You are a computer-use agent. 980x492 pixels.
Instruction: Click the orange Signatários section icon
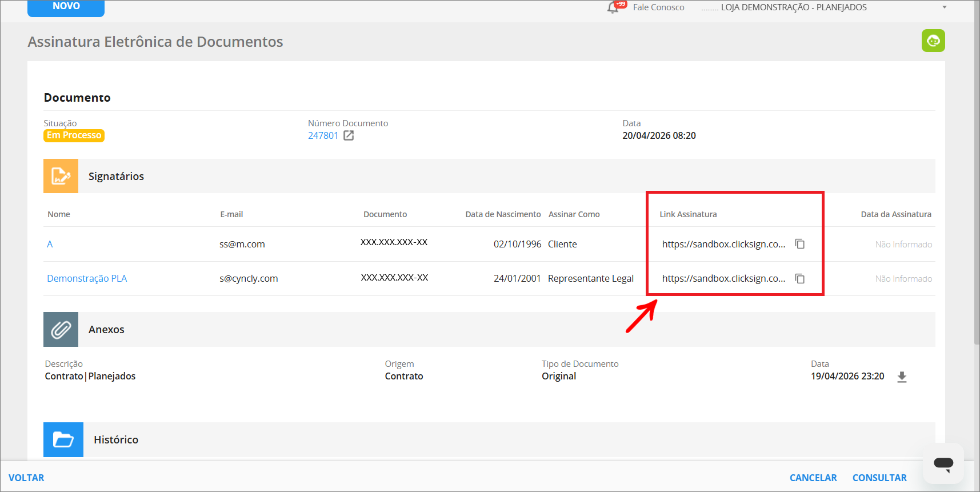click(61, 176)
